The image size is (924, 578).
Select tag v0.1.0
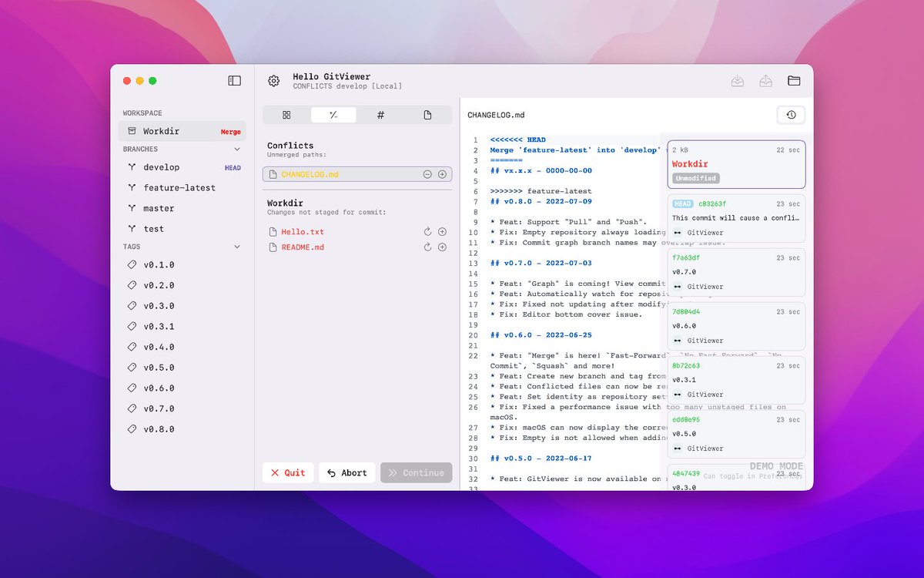tap(182, 264)
